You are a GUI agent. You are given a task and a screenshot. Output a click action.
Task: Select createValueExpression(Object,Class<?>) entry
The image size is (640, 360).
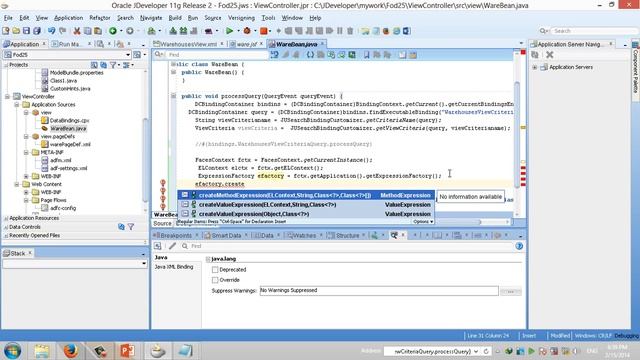click(306, 214)
